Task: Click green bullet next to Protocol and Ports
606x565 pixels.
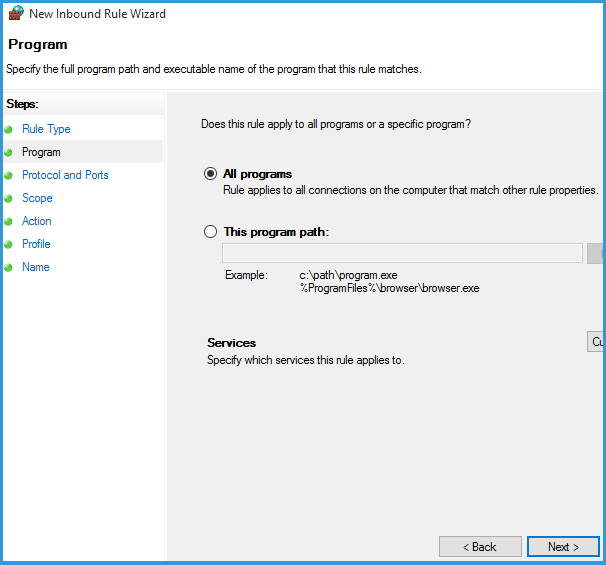Action: pyautogui.click(x=9, y=176)
